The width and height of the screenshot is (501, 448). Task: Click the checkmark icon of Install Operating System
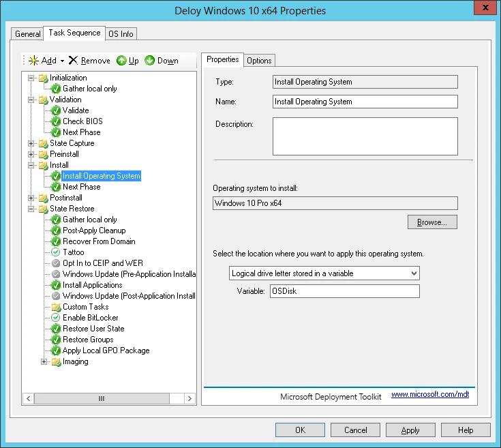point(56,176)
